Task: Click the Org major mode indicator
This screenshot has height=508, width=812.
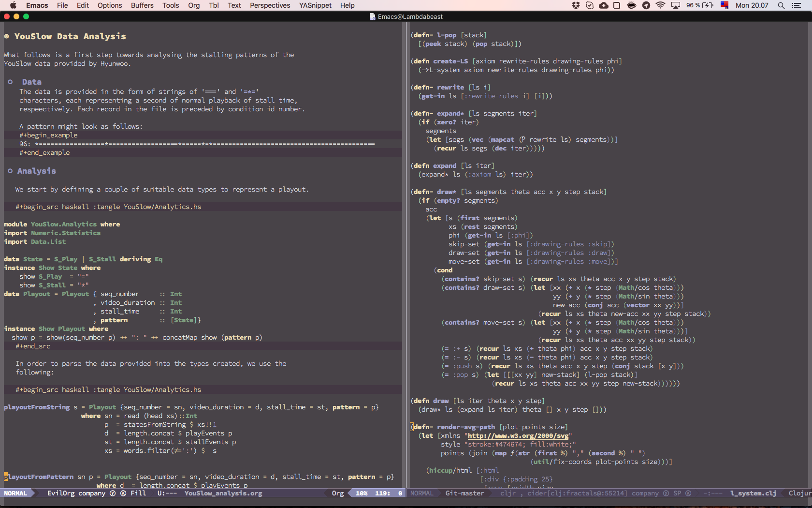Action: 338,493
